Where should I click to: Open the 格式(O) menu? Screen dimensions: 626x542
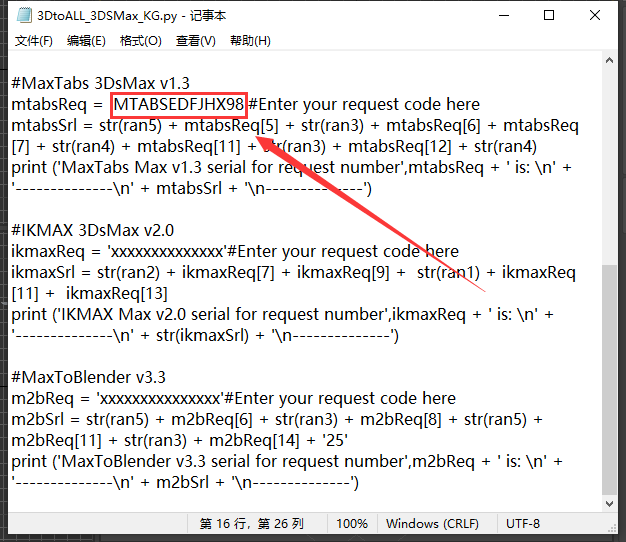click(141, 41)
